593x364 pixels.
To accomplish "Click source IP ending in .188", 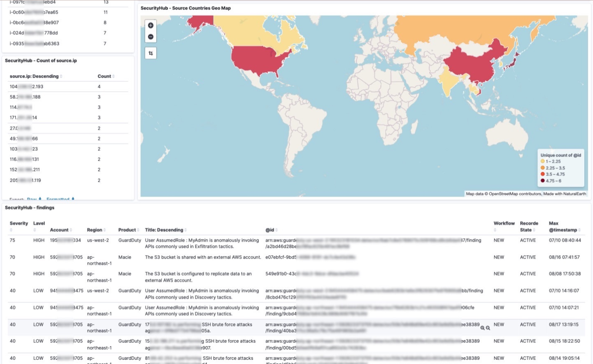I will [x=25, y=97].
